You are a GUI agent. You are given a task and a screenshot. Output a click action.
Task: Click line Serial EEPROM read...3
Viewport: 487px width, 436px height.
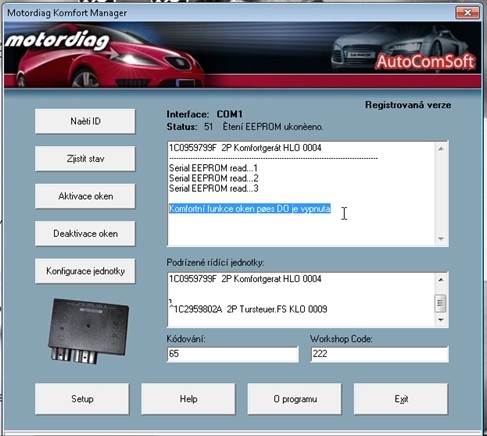pyautogui.click(x=213, y=189)
